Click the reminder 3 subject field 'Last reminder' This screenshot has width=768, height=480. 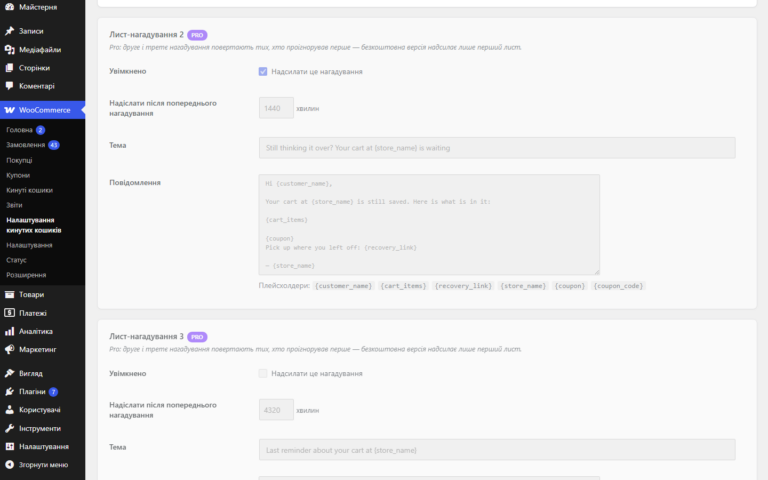[x=497, y=450]
